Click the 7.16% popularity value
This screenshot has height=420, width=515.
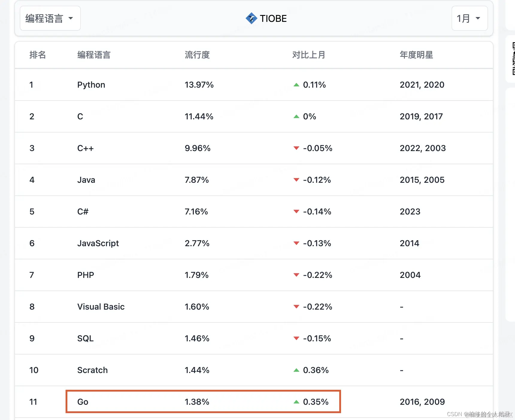tap(196, 211)
